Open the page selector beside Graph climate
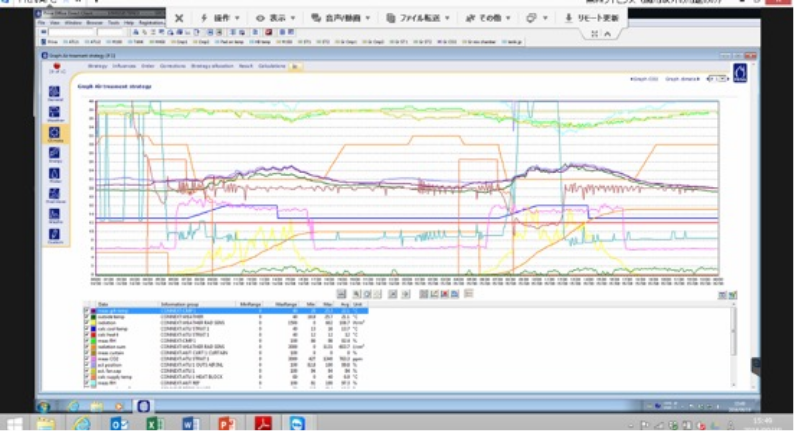The height and width of the screenshot is (431, 794). [718, 79]
